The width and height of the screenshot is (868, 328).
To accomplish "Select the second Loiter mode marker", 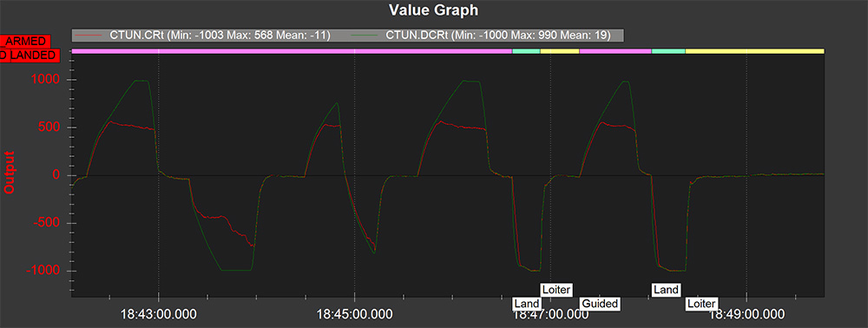I will click(x=702, y=304).
